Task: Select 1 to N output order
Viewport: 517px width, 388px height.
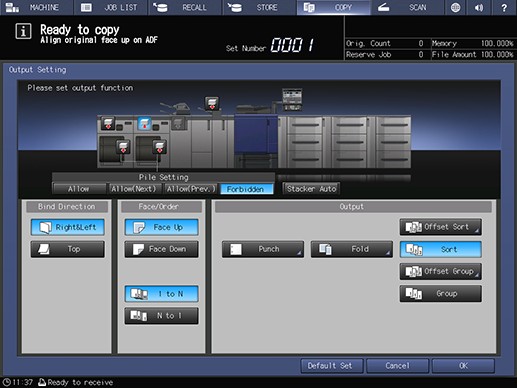Action: [162, 294]
